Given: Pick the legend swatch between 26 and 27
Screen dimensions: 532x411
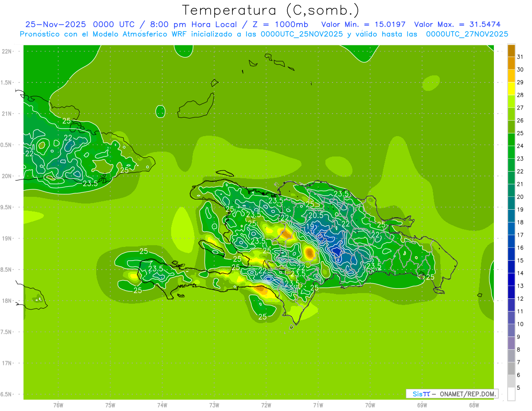Looking at the screenshot, I should (x=511, y=114).
